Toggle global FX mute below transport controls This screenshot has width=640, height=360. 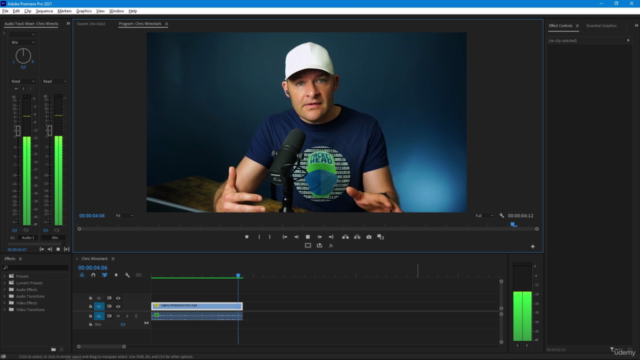coord(331,246)
